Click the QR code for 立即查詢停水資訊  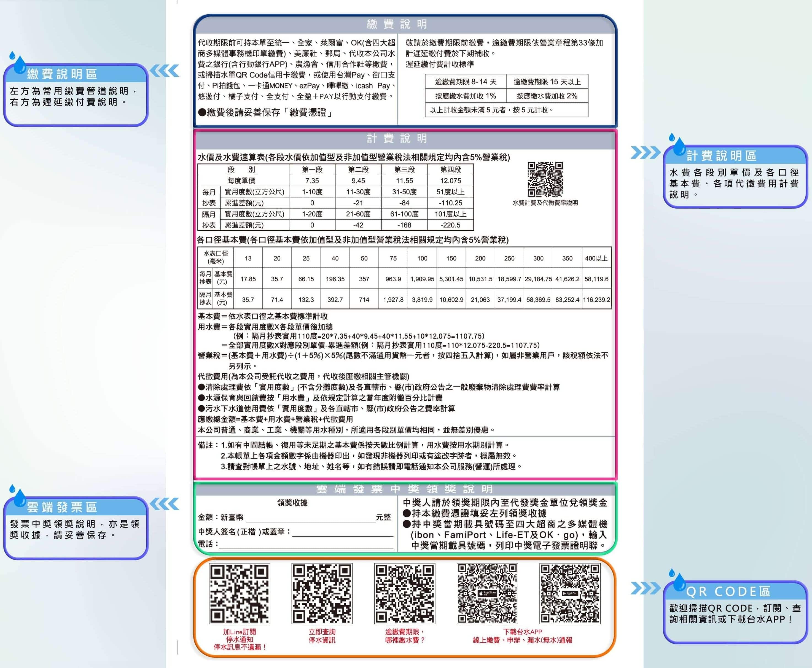pos(322,594)
